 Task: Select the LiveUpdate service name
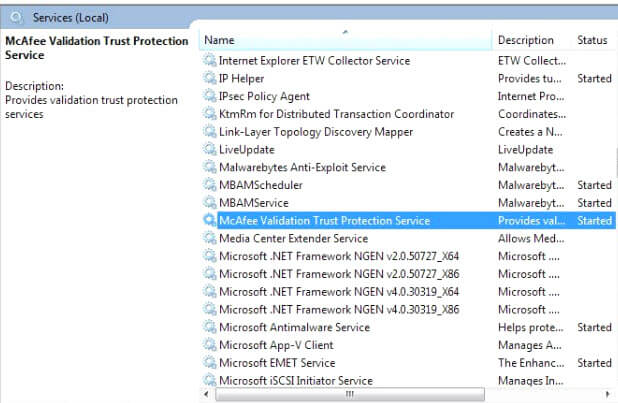pos(247,149)
